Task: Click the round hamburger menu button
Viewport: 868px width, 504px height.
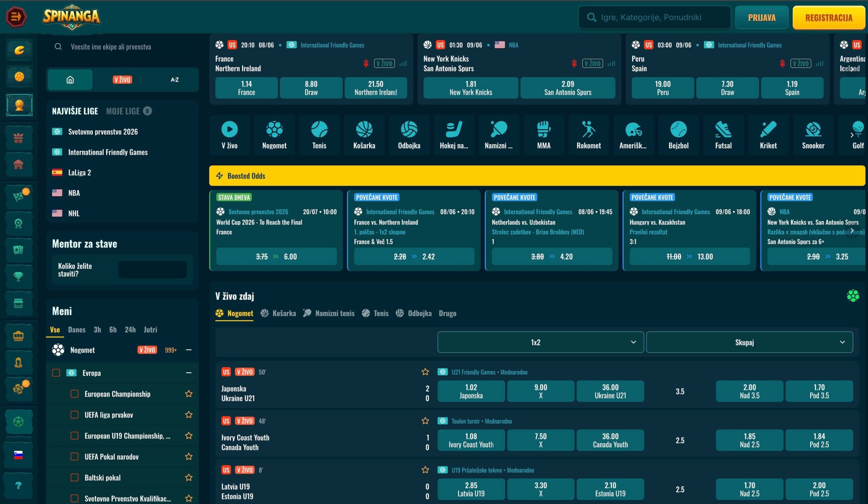Action: (16, 17)
